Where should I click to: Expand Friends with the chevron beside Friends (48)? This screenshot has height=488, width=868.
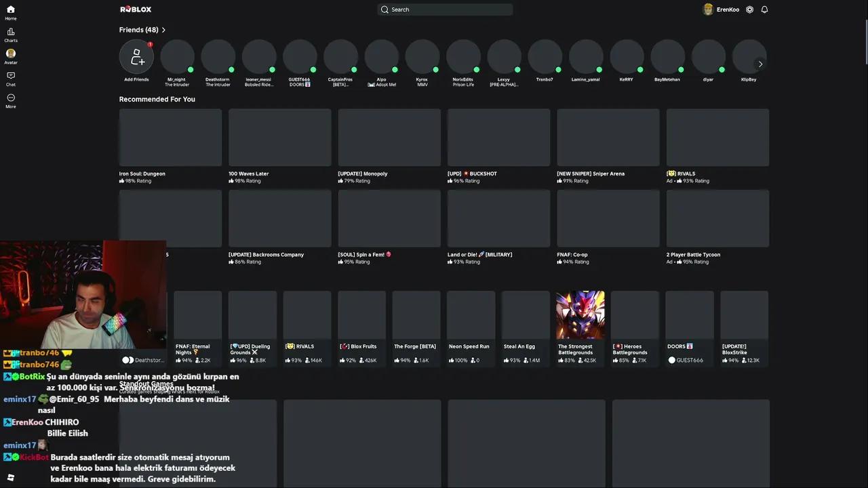coord(163,30)
